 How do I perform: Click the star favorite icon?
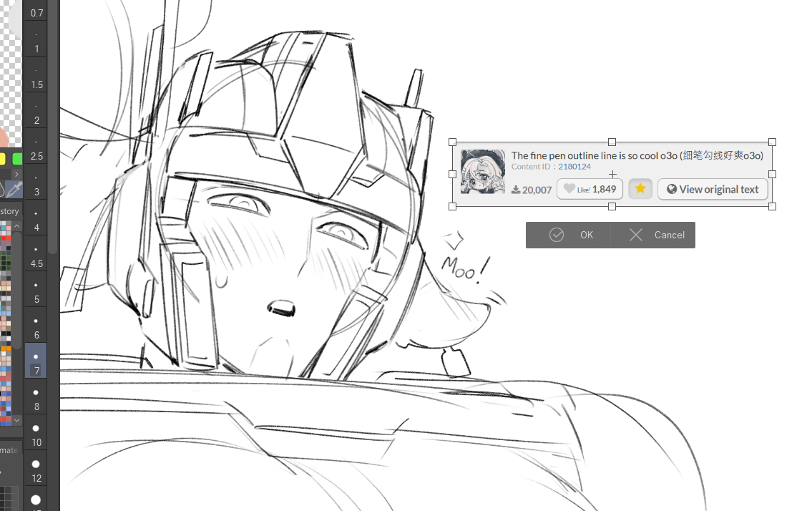click(x=640, y=189)
